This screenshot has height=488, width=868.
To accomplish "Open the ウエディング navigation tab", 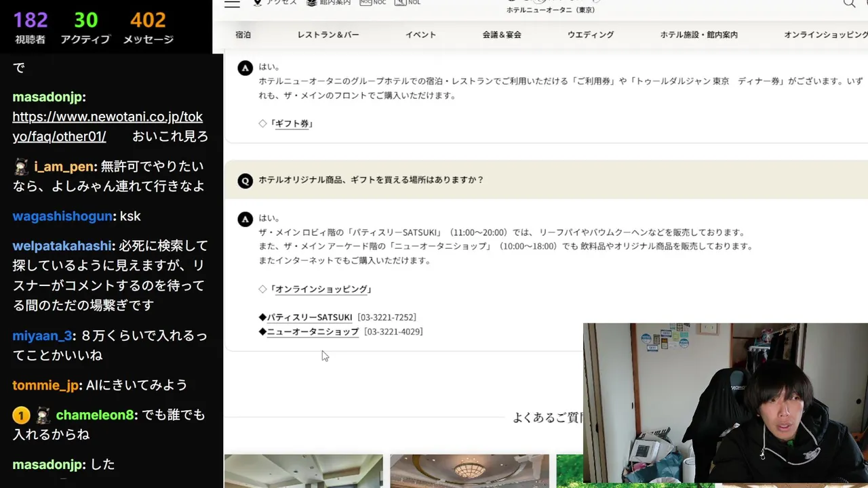I will pyautogui.click(x=591, y=35).
